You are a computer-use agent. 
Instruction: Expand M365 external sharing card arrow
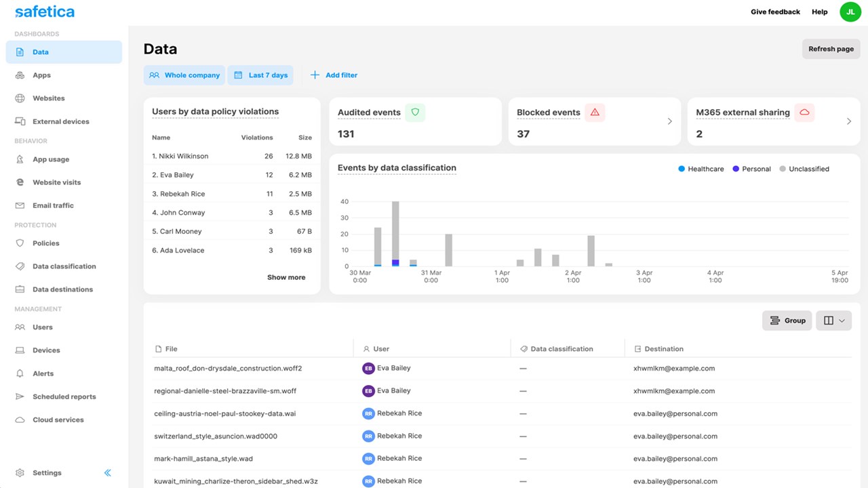pos(848,121)
